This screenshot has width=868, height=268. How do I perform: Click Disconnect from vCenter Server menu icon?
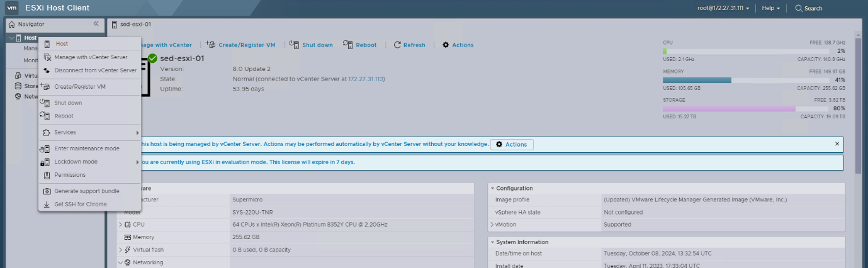(x=47, y=70)
